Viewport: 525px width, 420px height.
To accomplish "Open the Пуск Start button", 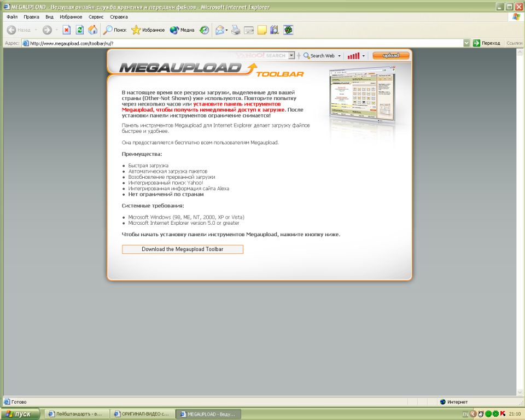I will coord(20,414).
